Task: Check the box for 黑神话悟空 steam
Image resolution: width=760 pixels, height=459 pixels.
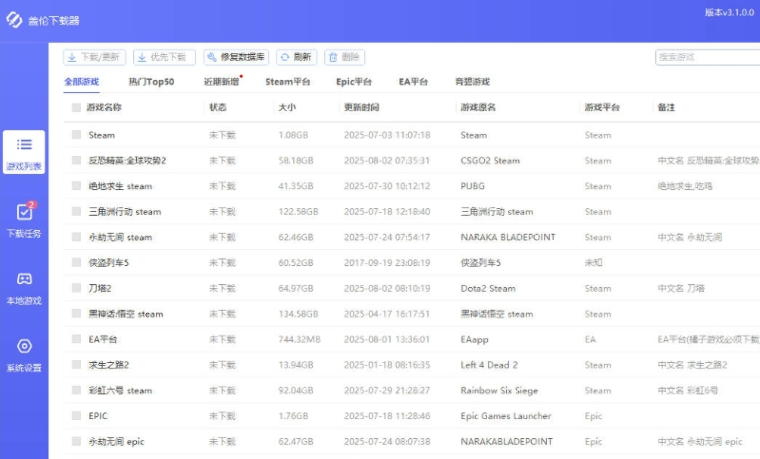Action: 76,314
